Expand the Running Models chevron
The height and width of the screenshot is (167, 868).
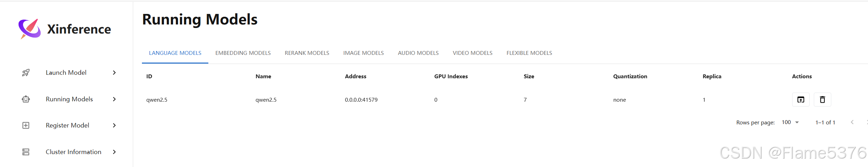click(x=114, y=99)
